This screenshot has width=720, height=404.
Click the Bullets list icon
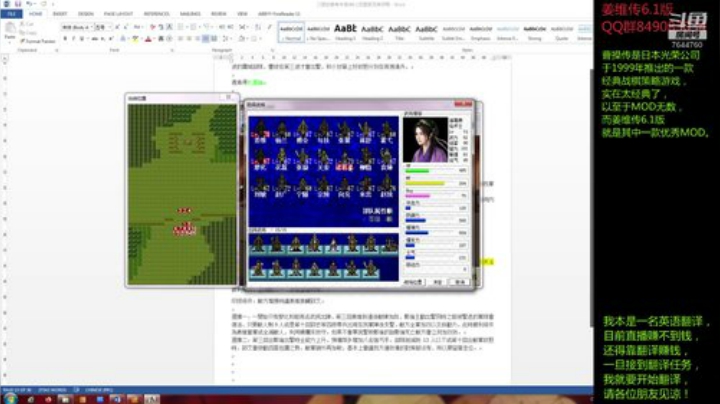[181, 28]
